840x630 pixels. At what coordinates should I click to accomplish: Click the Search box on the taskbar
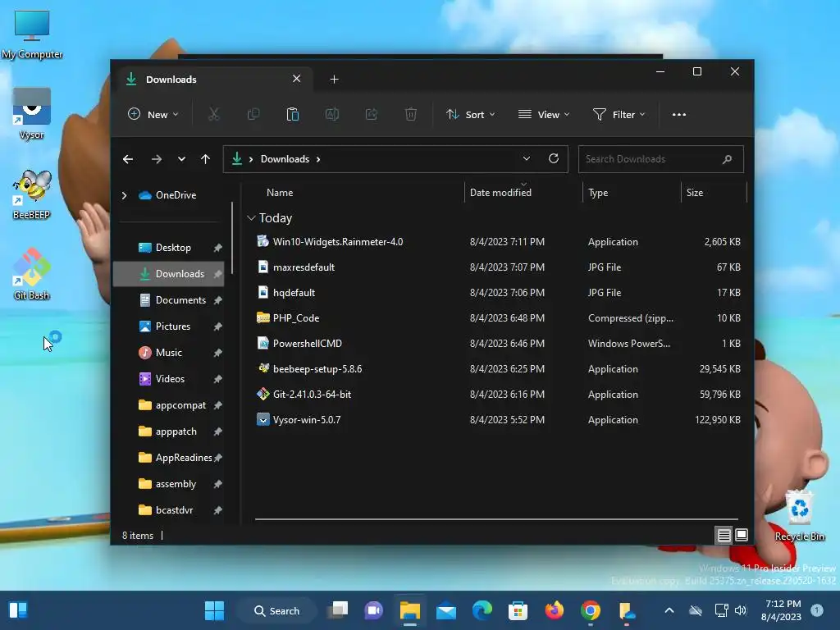click(x=276, y=610)
